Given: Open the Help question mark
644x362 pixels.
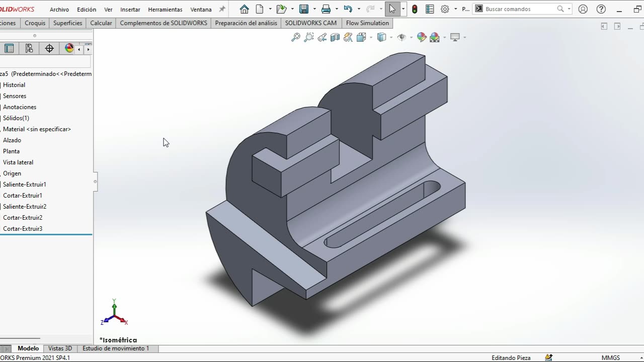Looking at the screenshot, I should pos(601,9).
